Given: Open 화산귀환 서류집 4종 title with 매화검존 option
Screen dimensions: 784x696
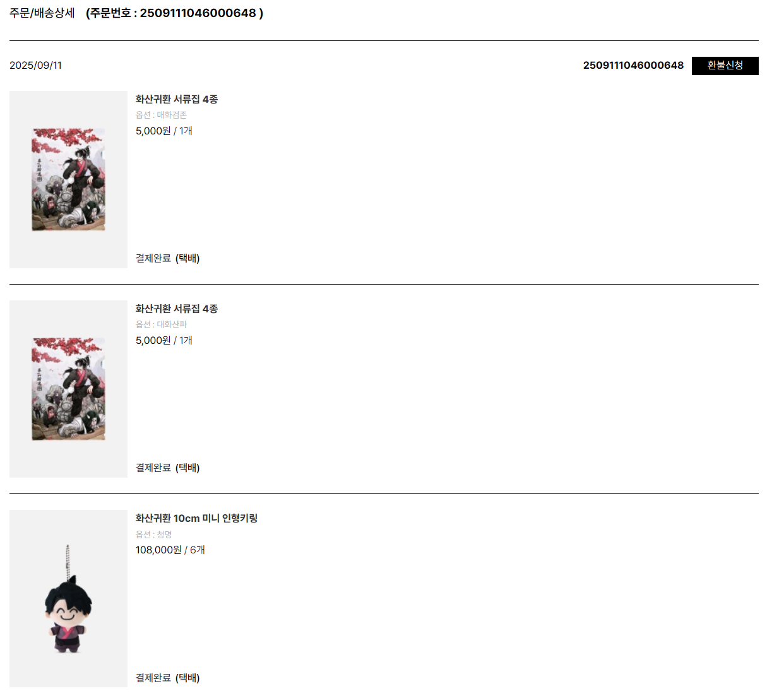Looking at the screenshot, I should (x=177, y=99).
